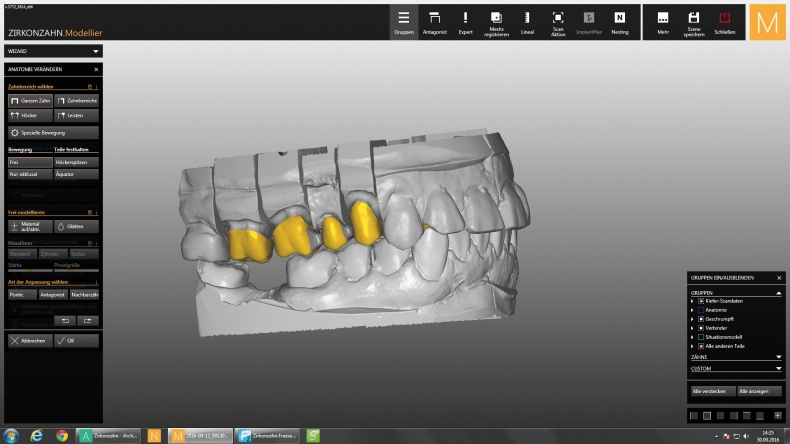
Task: Select Nur okklusal movement mode
Action: [x=30, y=174]
